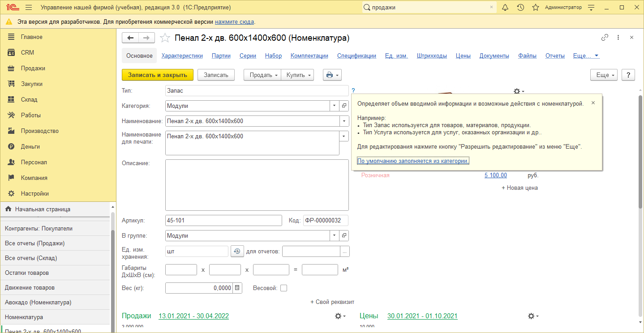
Task: Switch to the Спецификации tab
Action: [x=356, y=56]
